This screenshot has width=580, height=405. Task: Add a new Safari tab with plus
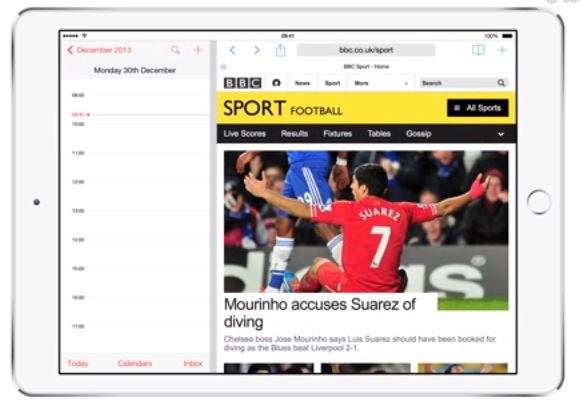click(502, 50)
